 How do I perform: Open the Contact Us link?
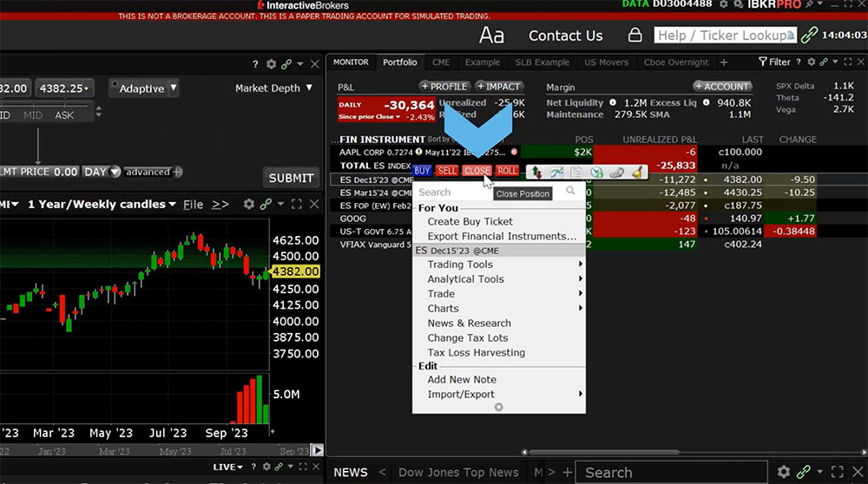pyautogui.click(x=565, y=36)
